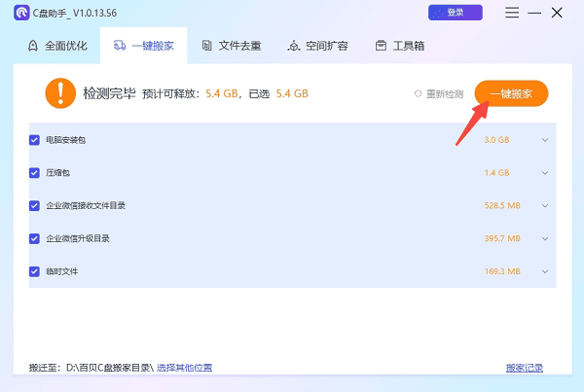
Task: Open the 工具箱 tab
Action: [400, 46]
